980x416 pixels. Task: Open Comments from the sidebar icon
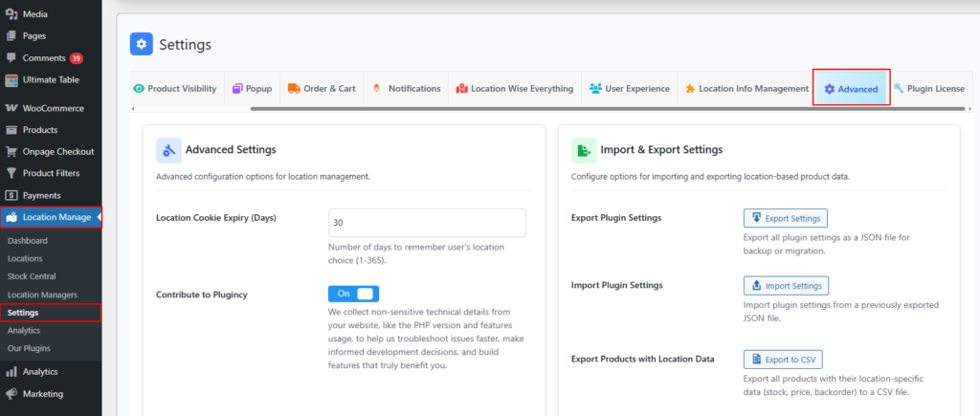[11, 57]
